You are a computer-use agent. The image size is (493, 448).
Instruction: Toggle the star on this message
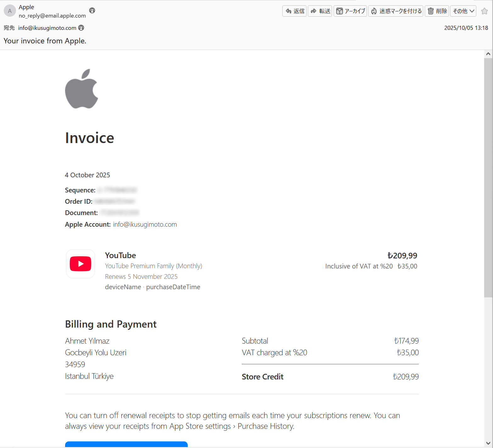coord(485,11)
